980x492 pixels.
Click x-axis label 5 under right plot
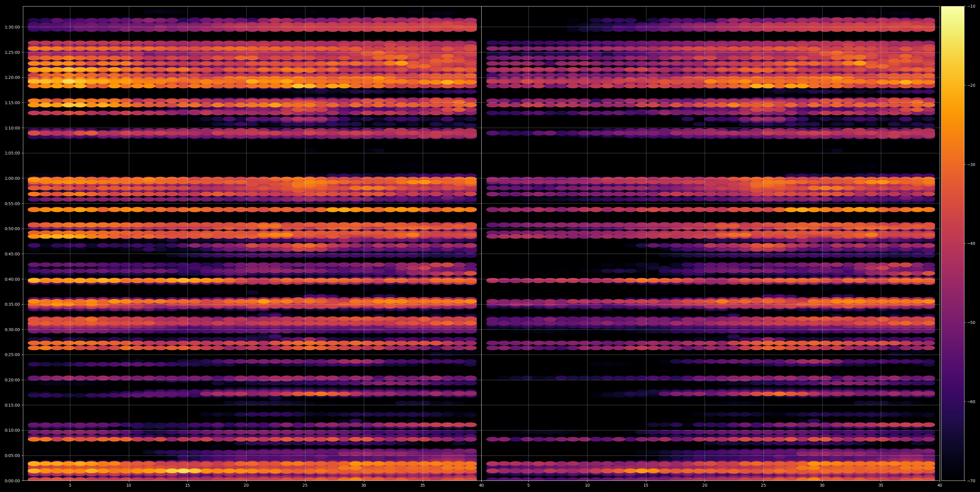(528, 486)
